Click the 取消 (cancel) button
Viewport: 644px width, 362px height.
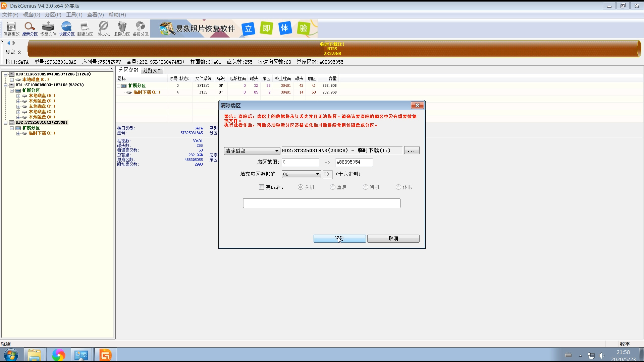pos(393,239)
